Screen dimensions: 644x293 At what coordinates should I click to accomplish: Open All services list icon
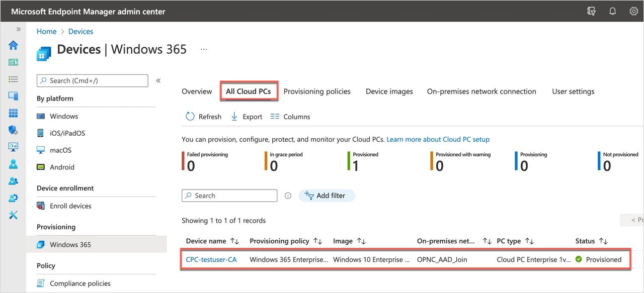(x=13, y=79)
